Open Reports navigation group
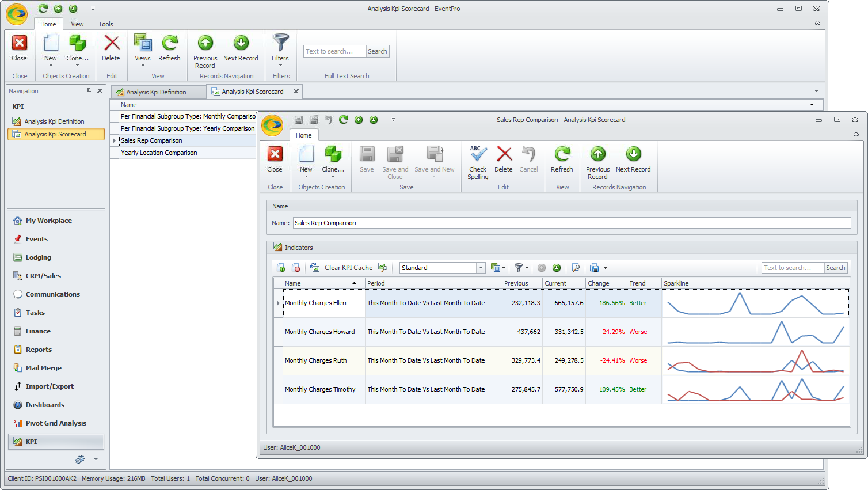Image resolution: width=868 pixels, height=490 pixels. click(56, 350)
